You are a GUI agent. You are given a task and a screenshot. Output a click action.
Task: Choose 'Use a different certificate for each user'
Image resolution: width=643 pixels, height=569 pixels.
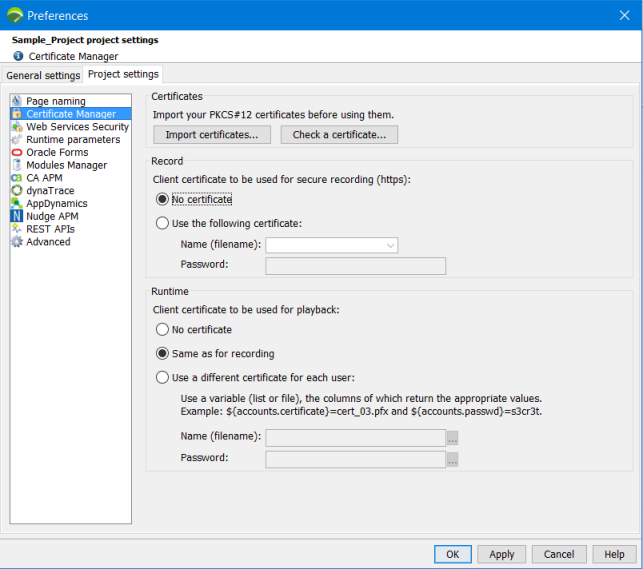(x=163, y=377)
